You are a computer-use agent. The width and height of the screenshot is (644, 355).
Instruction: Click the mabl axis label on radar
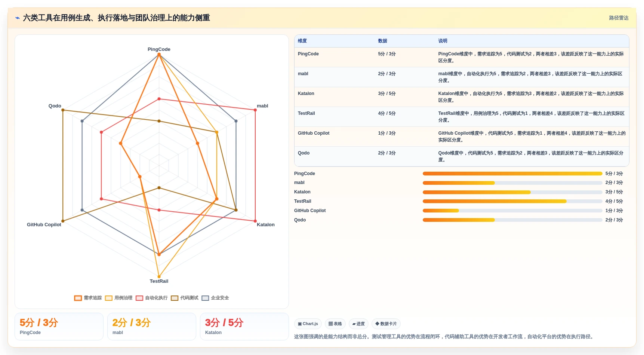[x=262, y=106]
